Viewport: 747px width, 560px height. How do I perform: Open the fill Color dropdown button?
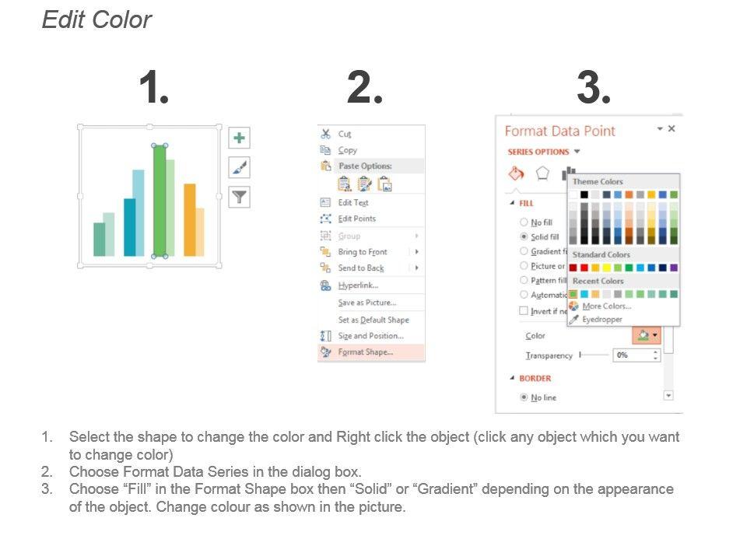coord(647,335)
